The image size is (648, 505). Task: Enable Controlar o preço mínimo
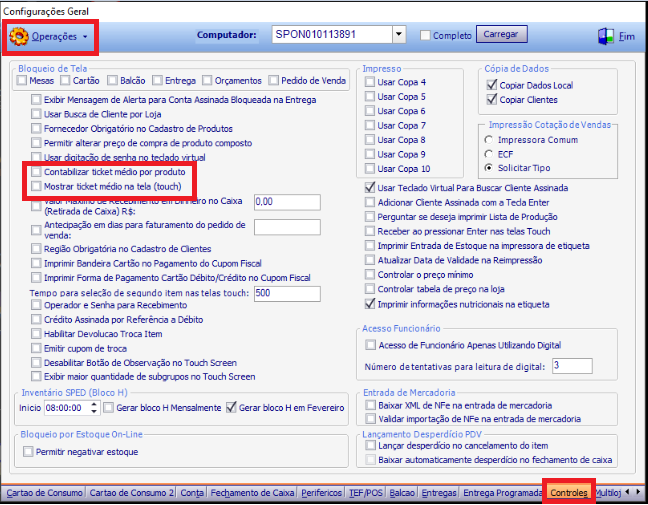[x=370, y=274]
